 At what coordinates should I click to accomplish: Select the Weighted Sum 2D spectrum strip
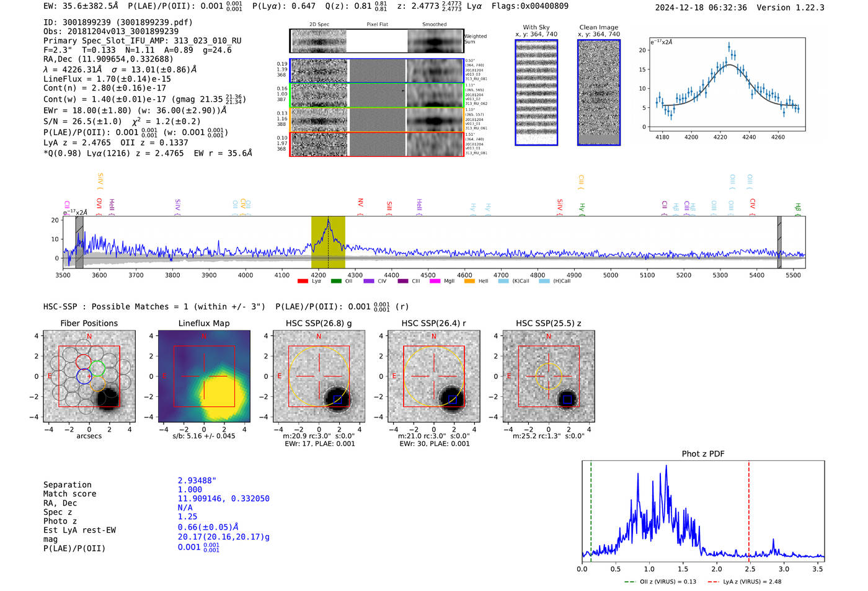click(376, 41)
